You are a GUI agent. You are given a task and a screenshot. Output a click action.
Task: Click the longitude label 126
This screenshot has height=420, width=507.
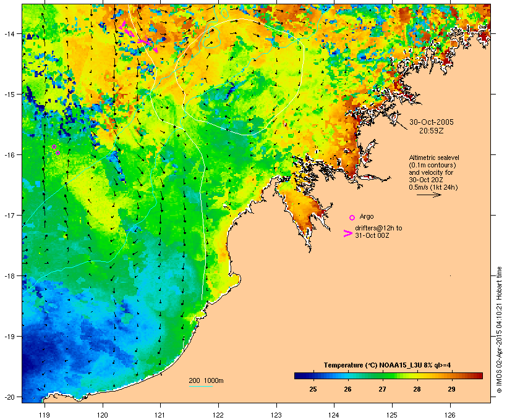point(450,415)
